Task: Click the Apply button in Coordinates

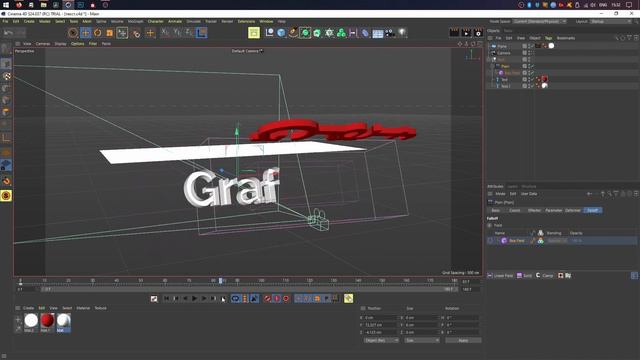Action: pos(463,340)
